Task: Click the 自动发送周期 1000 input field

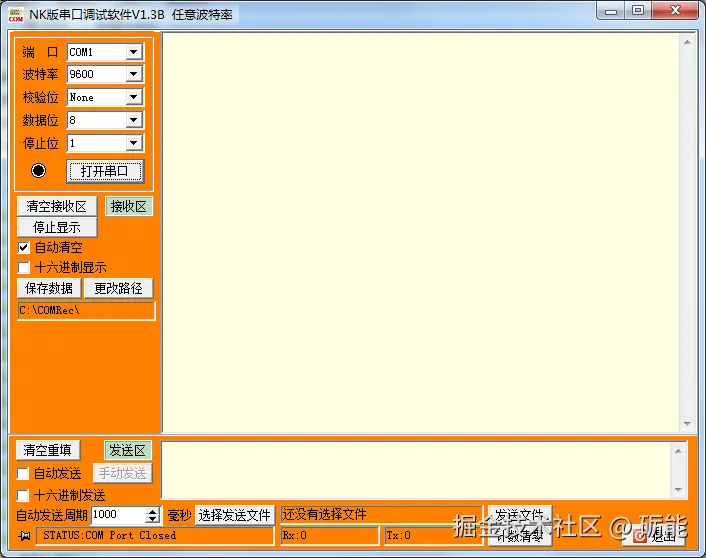Action: pyautogui.click(x=118, y=515)
